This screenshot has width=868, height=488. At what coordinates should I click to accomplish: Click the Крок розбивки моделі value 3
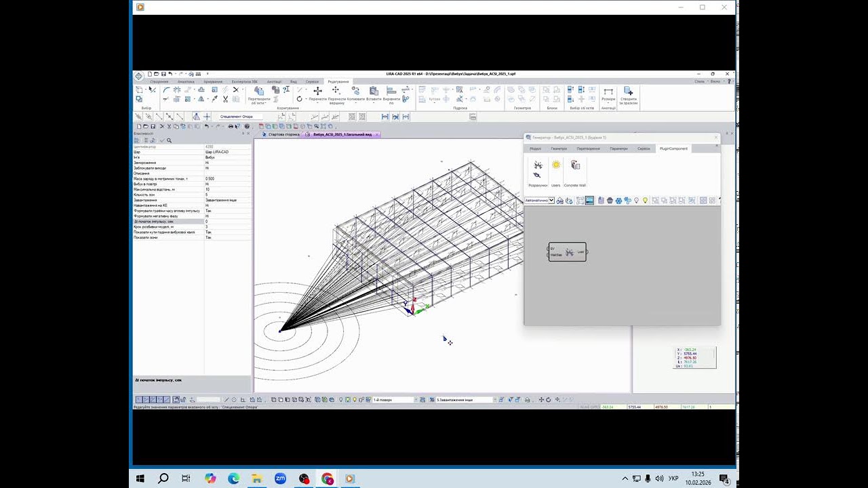227,226
